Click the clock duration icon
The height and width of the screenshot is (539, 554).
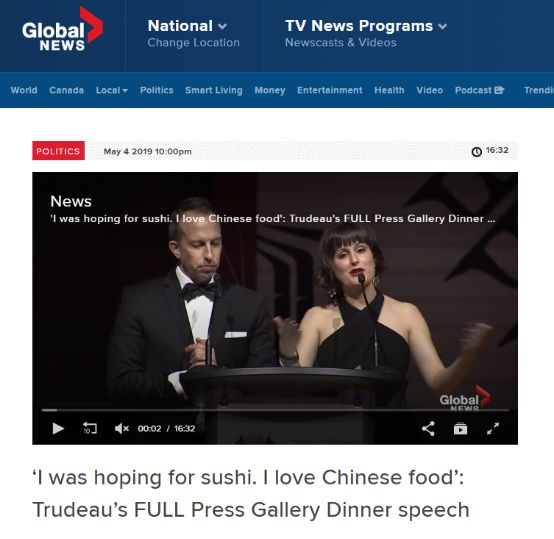click(477, 152)
